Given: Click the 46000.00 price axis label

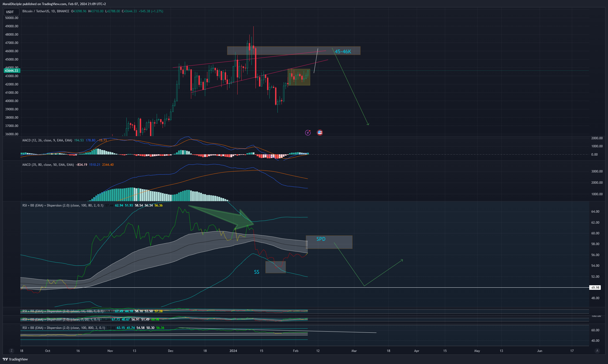Looking at the screenshot, I should [12, 51].
